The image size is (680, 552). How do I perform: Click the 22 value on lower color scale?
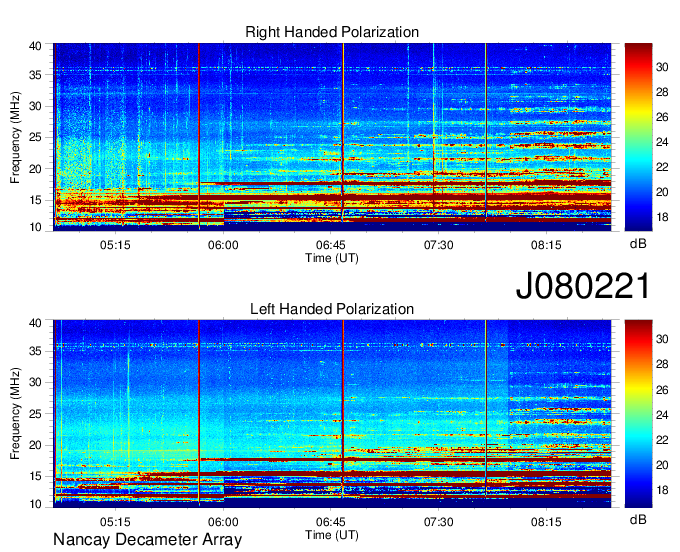coord(662,440)
